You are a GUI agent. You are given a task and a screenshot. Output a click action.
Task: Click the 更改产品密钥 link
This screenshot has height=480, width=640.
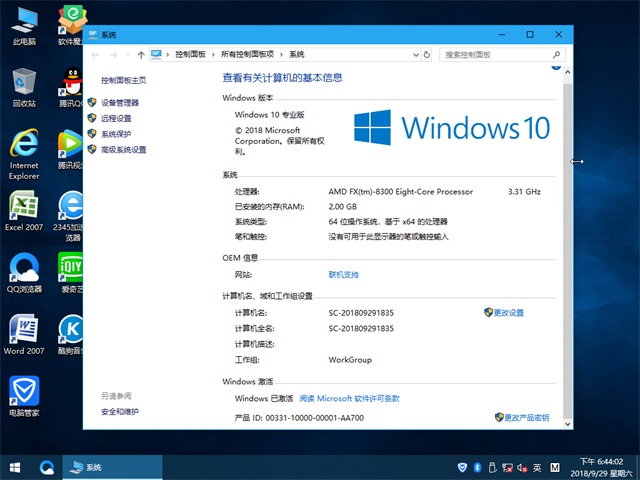coord(526,417)
